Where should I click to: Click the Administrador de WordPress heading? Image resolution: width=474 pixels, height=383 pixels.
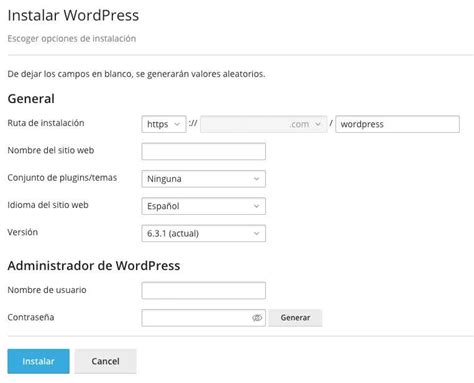coord(94,266)
